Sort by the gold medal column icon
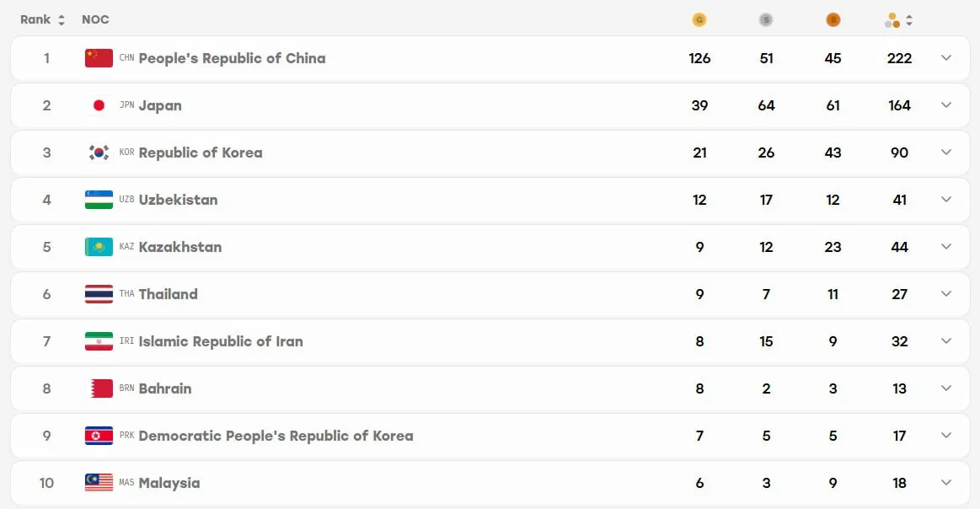980x509 pixels. pos(699,20)
